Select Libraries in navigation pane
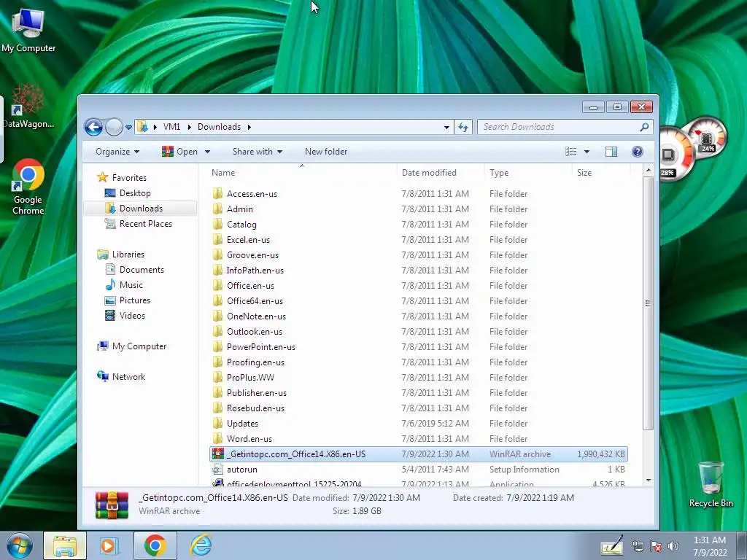This screenshot has height=560, width=747. (128, 254)
